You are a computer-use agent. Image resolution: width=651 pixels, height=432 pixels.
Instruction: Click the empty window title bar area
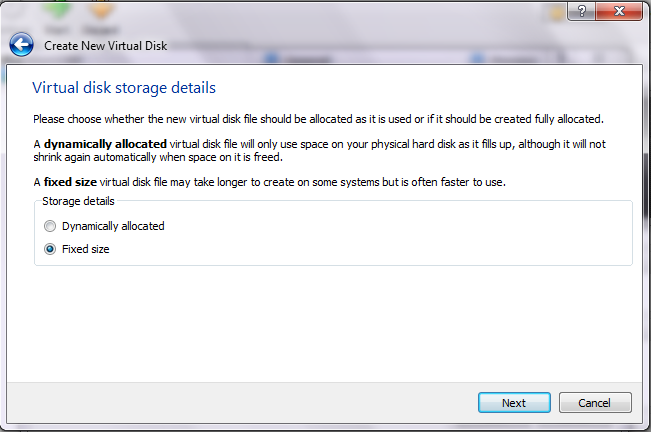pyautogui.click(x=300, y=12)
